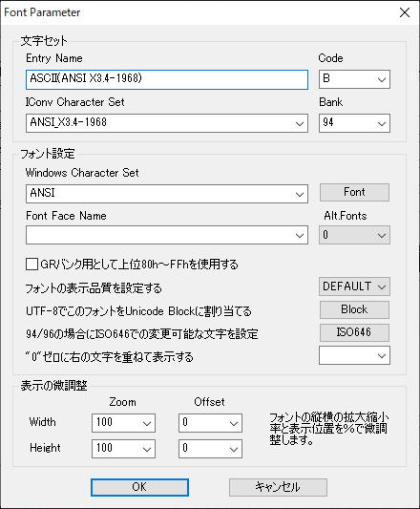Open the Font Face Name dropdown
420x509 pixels.
click(167, 235)
